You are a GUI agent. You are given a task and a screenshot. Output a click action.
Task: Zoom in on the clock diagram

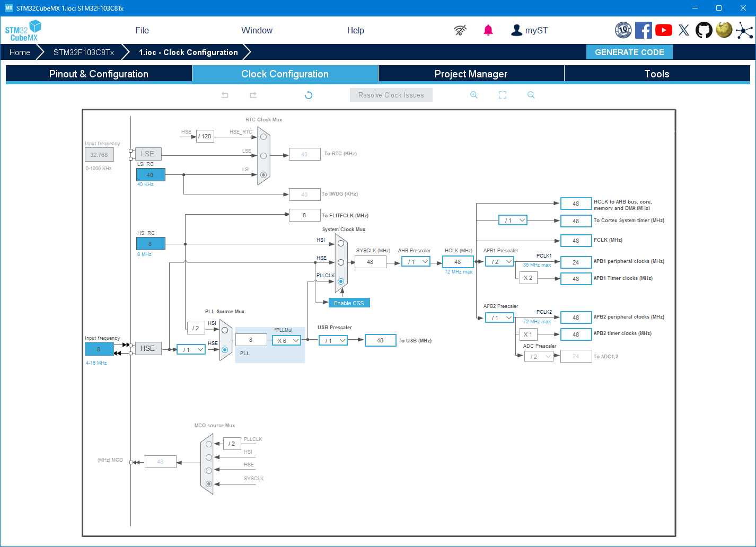pyautogui.click(x=474, y=95)
